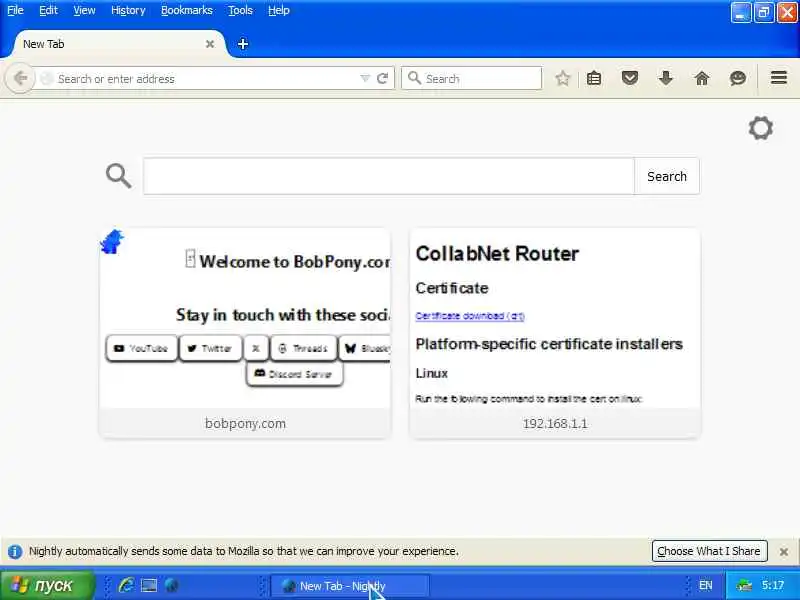The height and width of the screenshot is (600, 800).
Task: Open the Windows Start (пуск) button
Action: point(47,585)
